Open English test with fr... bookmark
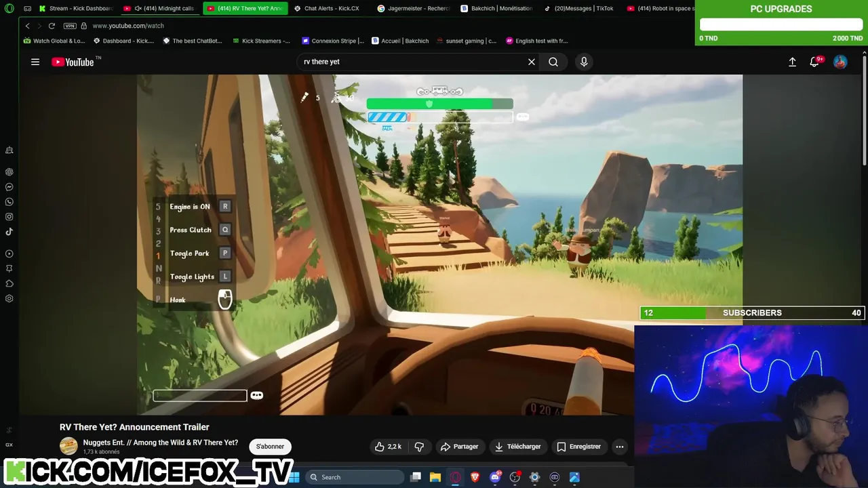 [x=537, y=41]
